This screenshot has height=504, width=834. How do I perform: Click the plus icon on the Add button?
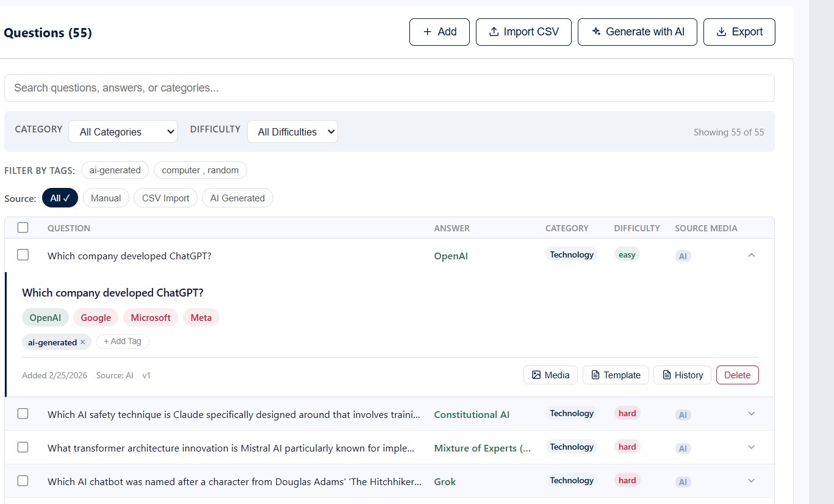pyautogui.click(x=426, y=32)
